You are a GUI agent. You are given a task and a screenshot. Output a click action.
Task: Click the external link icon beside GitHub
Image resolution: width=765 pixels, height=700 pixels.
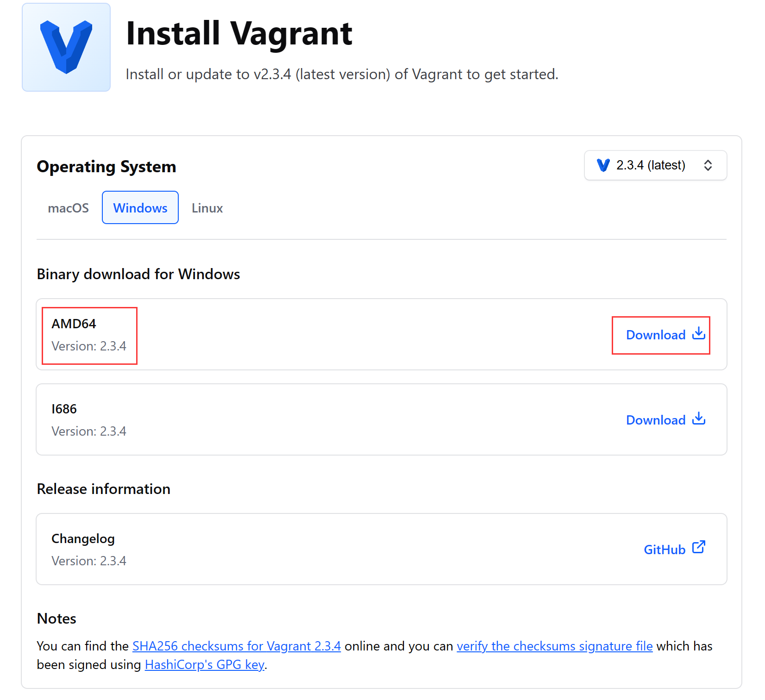(698, 548)
